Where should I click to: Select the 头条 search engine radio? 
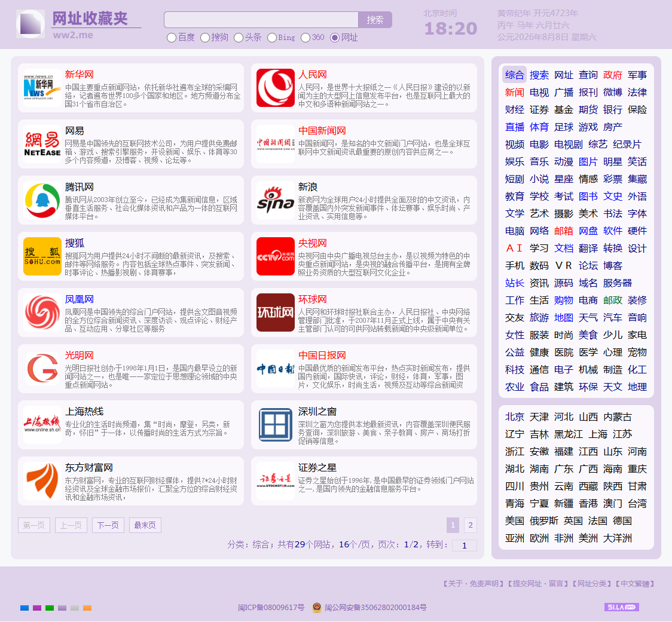[x=239, y=38]
